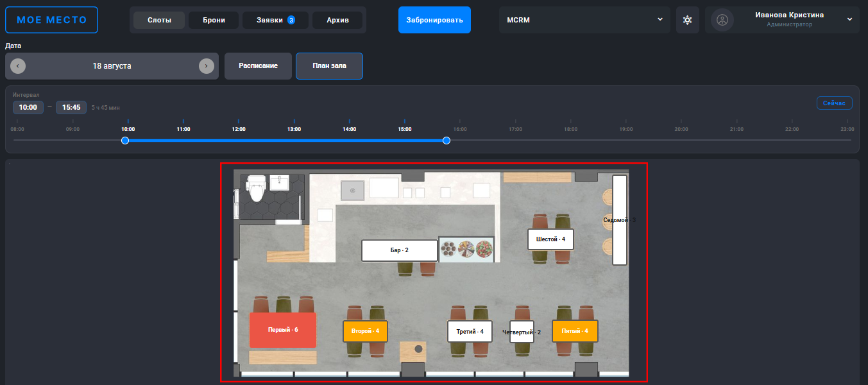Switch to Расписание view

(x=258, y=66)
